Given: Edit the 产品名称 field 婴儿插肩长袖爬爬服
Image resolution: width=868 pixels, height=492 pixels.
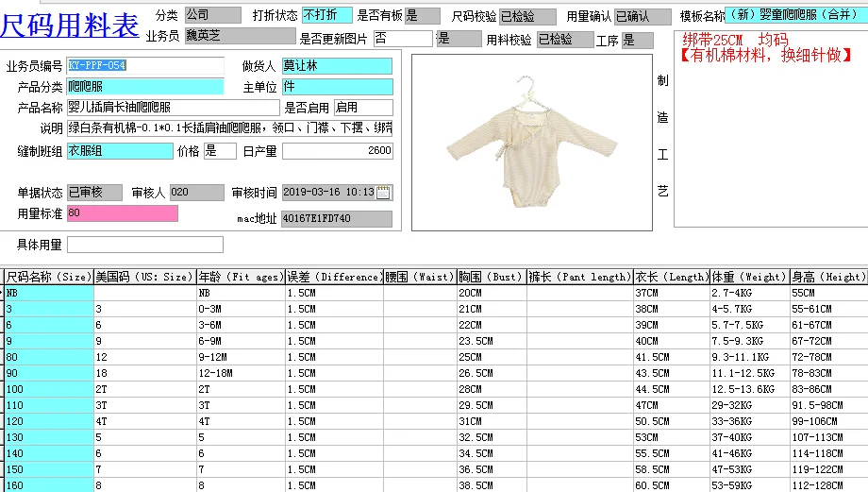Looking at the screenshot, I should click(174, 108).
